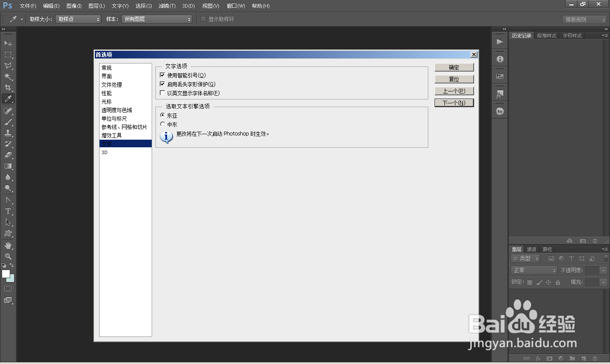Open the 不透明度 dropdown arrow
The width and height of the screenshot is (610, 364).
tap(604, 270)
